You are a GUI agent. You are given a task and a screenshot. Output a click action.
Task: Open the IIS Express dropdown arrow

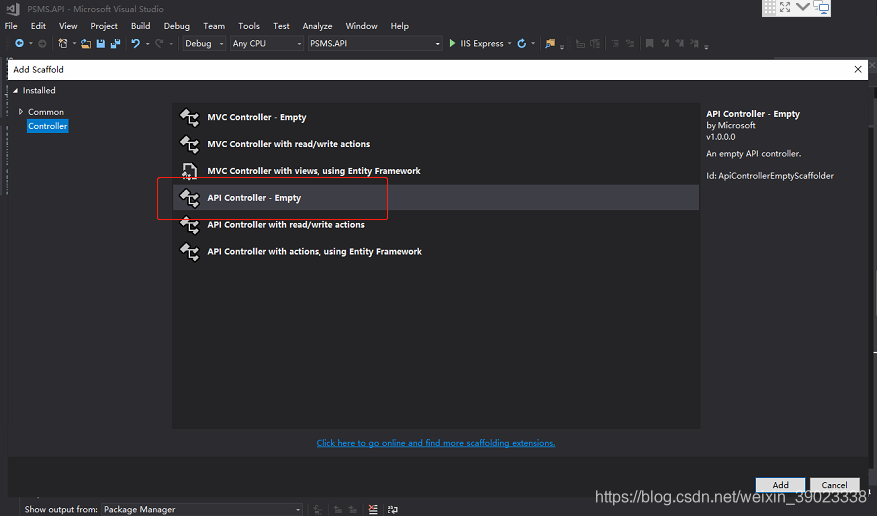[510, 44]
